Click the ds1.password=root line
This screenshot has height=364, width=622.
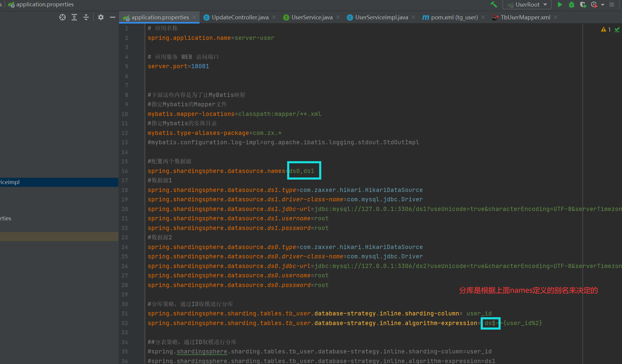tap(238, 228)
